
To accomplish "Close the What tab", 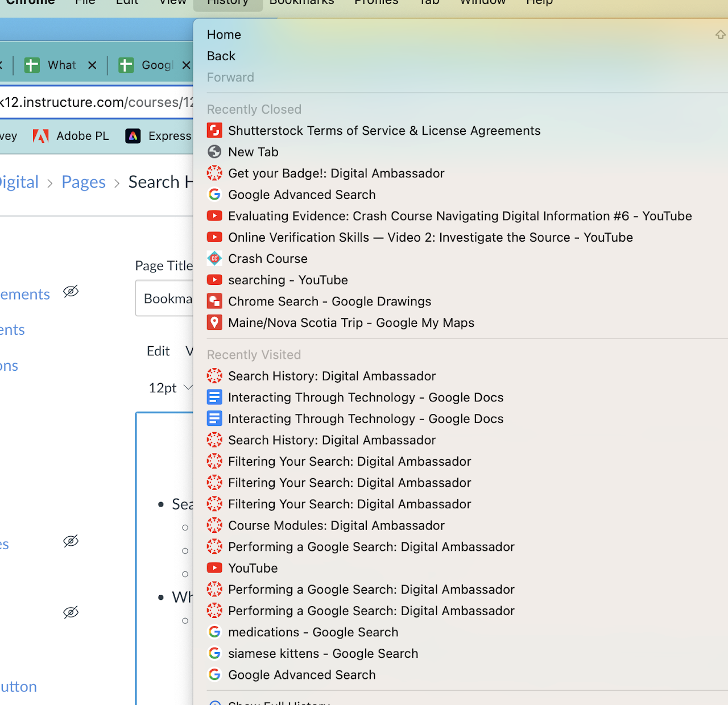I will click(92, 65).
